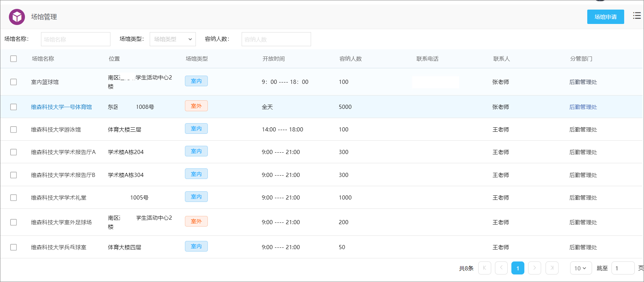
Task: Click the capacity value 5000
Action: (345, 107)
